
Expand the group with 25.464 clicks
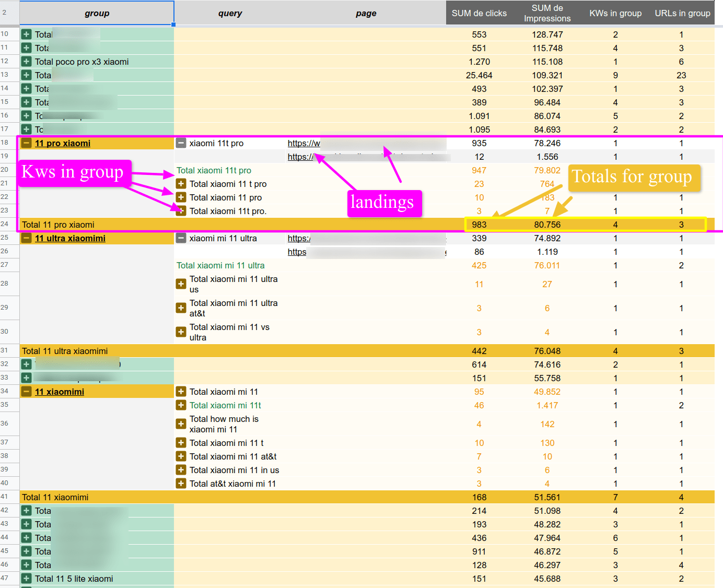pos(27,75)
